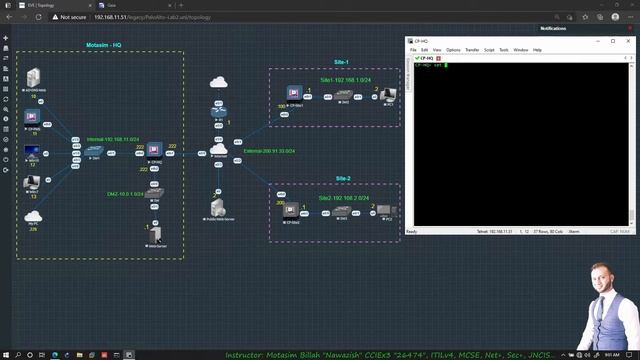Viewport: 640px width, 360px height.
Task: Open File menu in CP-HQ terminal
Action: [413, 50]
